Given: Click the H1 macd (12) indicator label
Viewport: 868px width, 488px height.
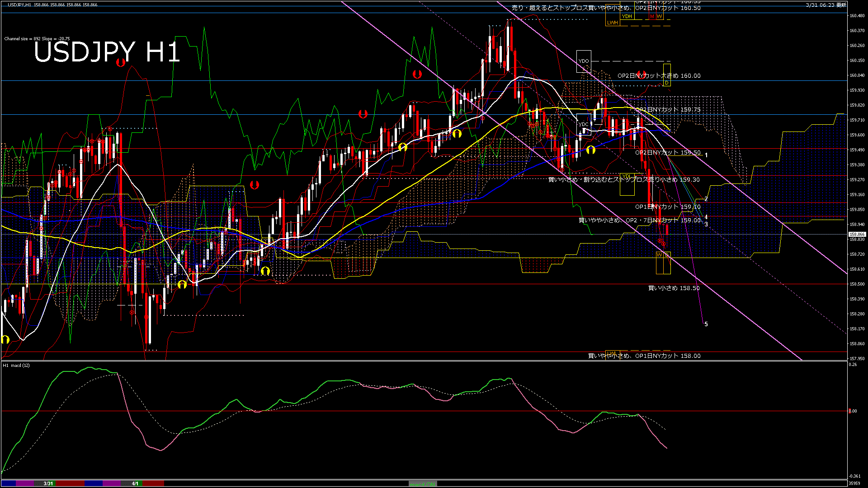Looking at the screenshot, I should point(16,365).
